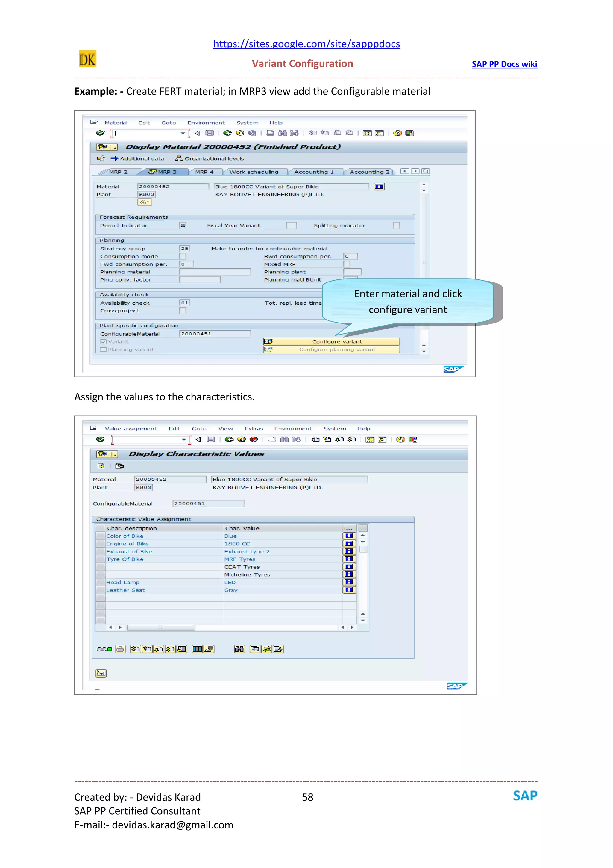Screen dimensions: 613x868
Task: Click the Configure variant button
Action: coord(331,341)
